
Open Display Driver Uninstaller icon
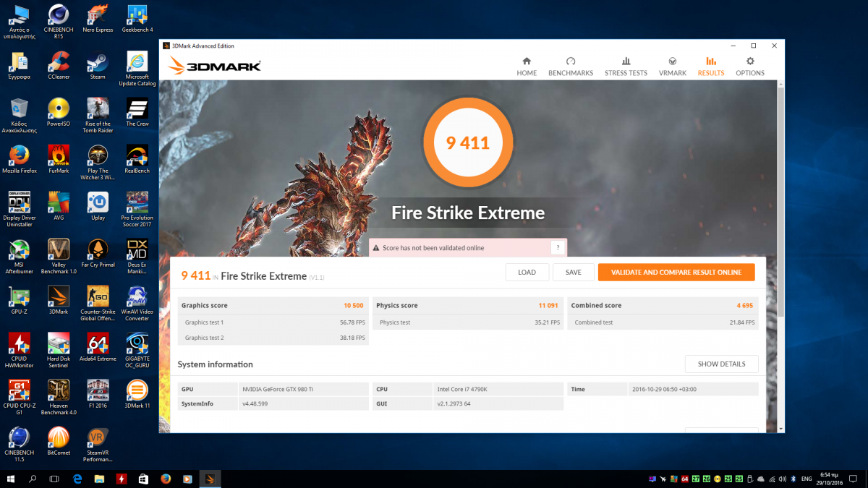19,210
